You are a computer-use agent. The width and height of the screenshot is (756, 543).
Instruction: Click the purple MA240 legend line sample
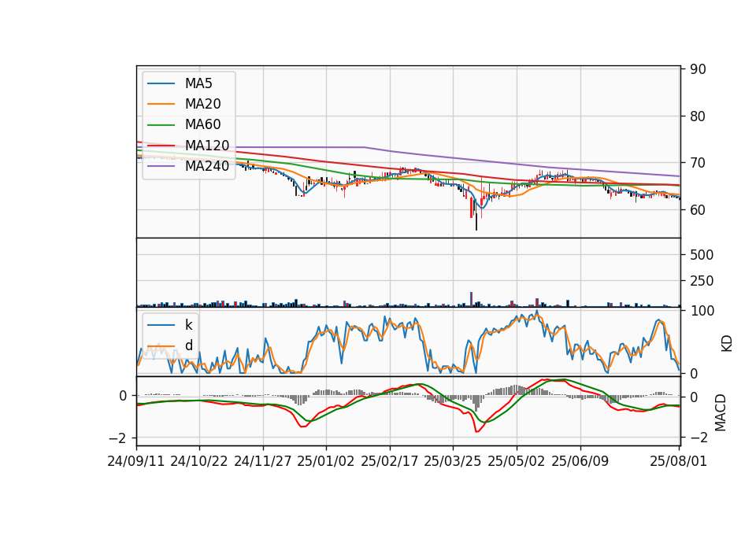click(x=161, y=167)
